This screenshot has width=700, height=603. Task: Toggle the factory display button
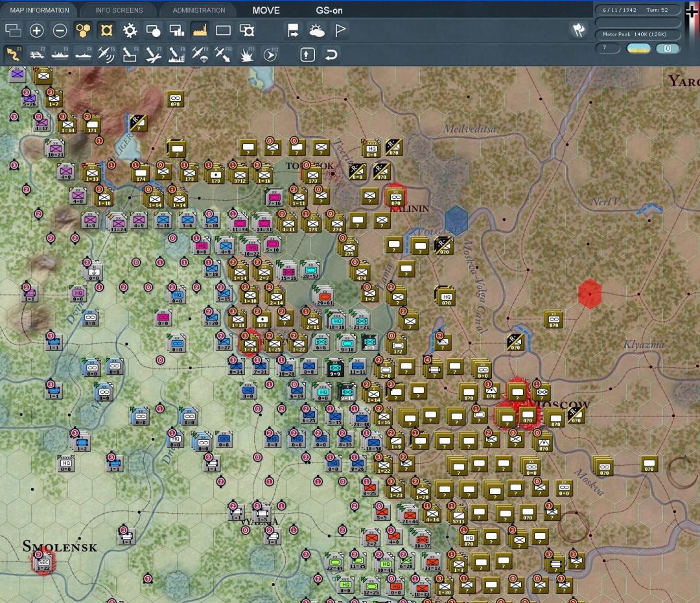[x=200, y=30]
